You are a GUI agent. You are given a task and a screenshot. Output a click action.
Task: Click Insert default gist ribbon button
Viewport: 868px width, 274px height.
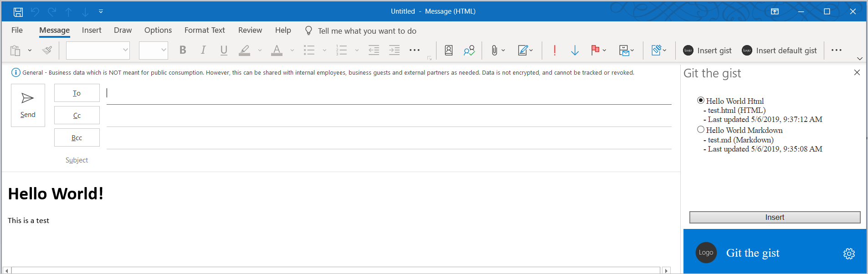pyautogui.click(x=779, y=51)
